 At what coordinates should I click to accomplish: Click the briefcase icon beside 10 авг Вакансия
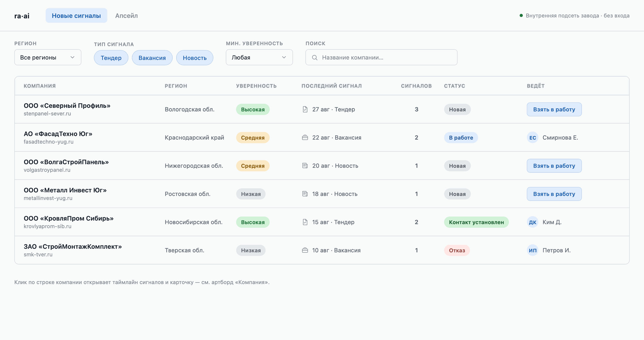click(305, 250)
